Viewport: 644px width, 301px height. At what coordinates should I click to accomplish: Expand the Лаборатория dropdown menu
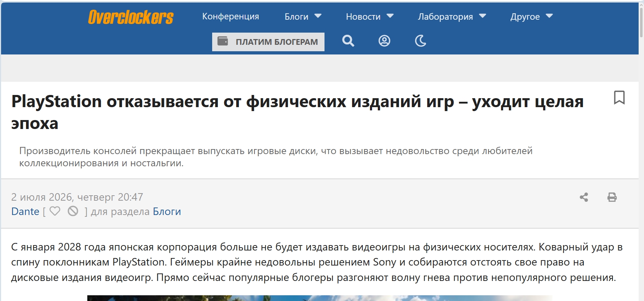[452, 16]
